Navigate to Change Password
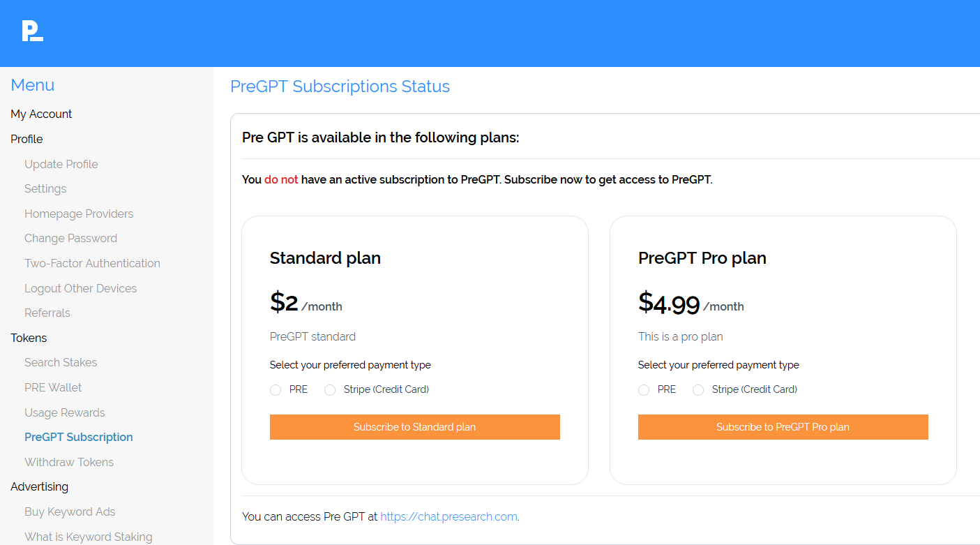Image resolution: width=980 pixels, height=545 pixels. [70, 238]
